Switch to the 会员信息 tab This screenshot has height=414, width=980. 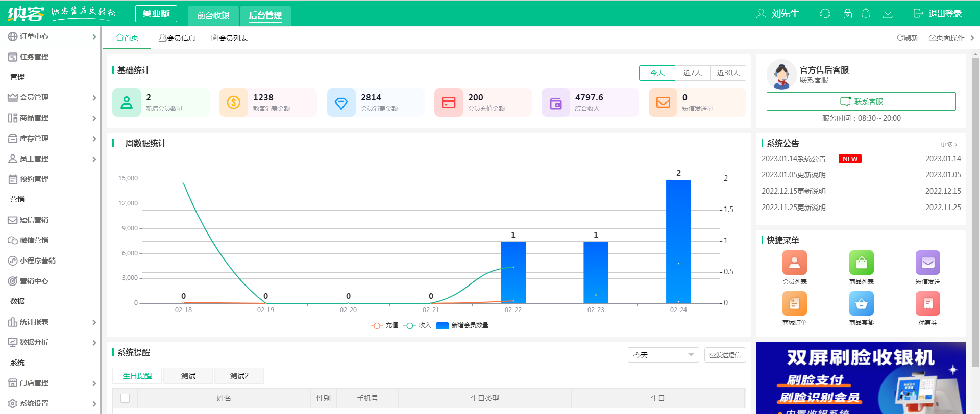(x=177, y=38)
